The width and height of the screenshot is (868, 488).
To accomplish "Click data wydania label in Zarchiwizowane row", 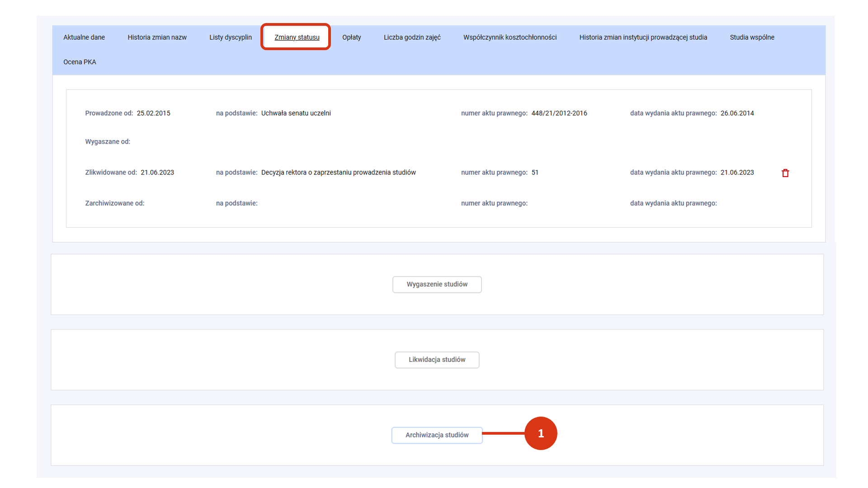I will (x=674, y=203).
